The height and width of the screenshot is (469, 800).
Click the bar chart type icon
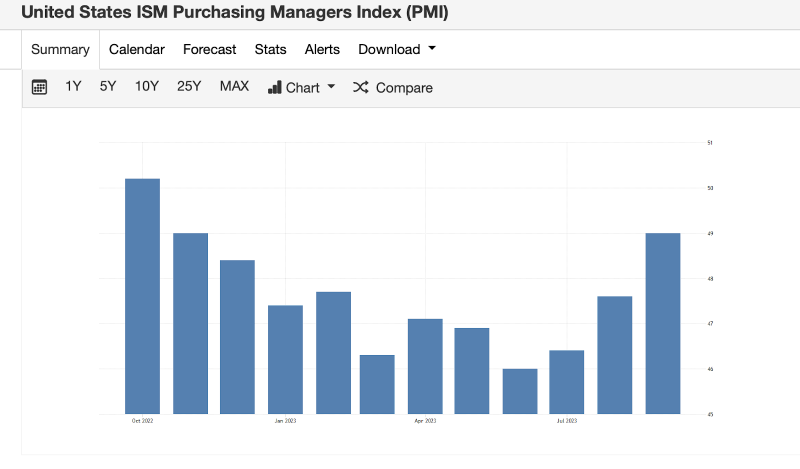274,87
